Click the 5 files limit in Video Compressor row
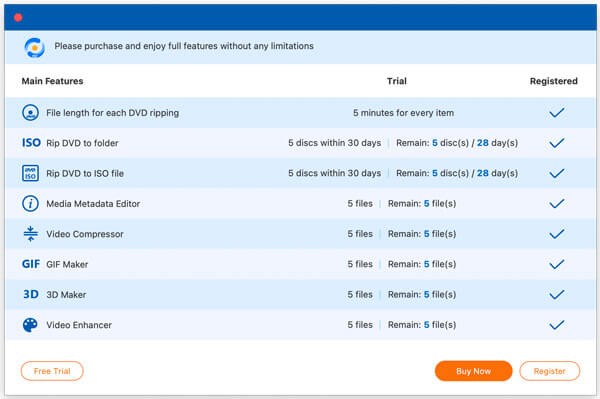 pos(360,234)
